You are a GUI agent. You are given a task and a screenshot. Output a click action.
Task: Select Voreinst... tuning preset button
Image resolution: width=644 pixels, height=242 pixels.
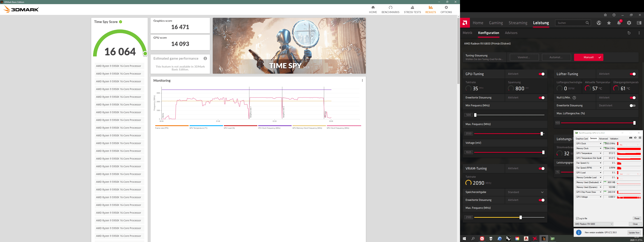tap(524, 57)
